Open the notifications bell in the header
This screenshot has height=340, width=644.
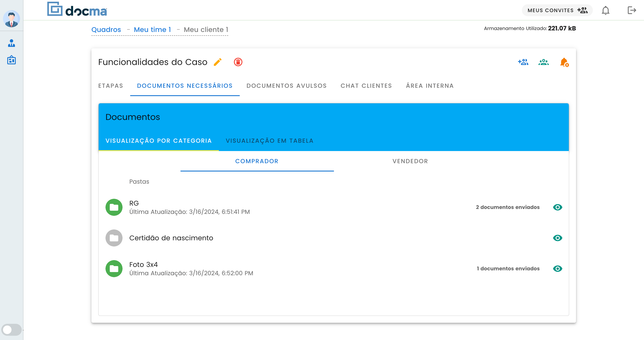(x=605, y=10)
